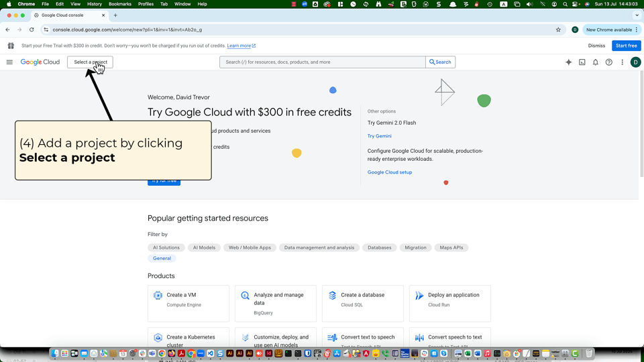Reload the page in Chrome
This screenshot has width=644, height=362.
32,29
